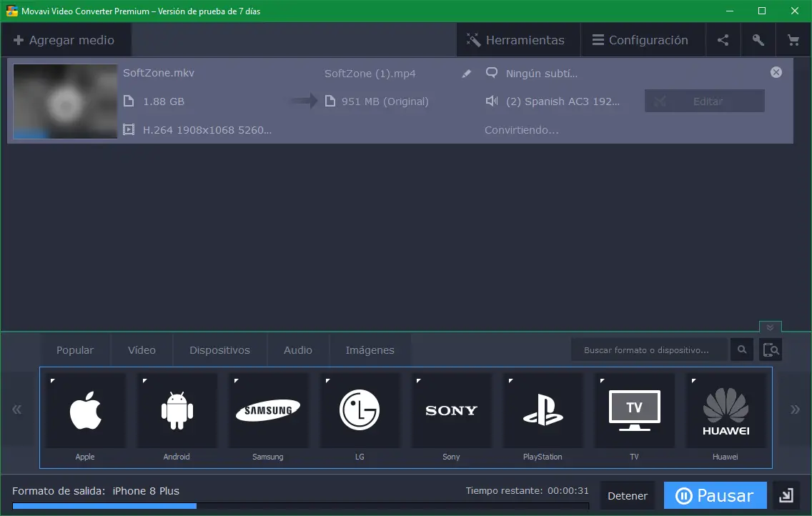Switch to the Imágenes tab
Viewport: 812px width, 516px height.
[x=370, y=350]
